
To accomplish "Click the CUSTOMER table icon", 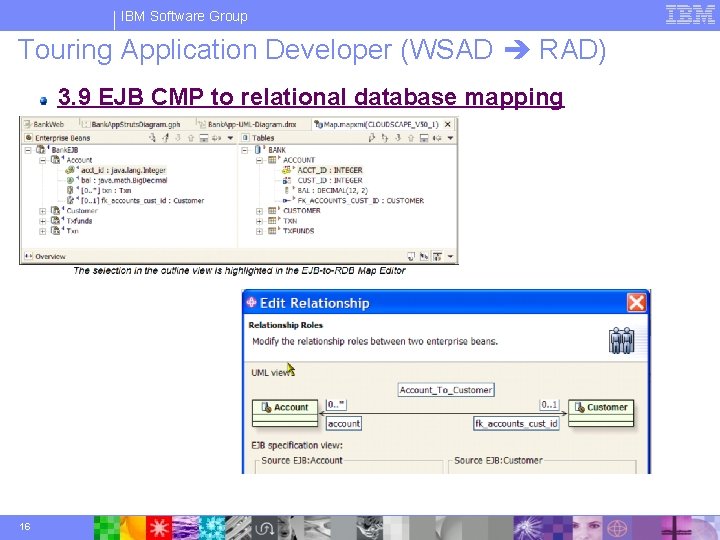I will [x=272, y=211].
